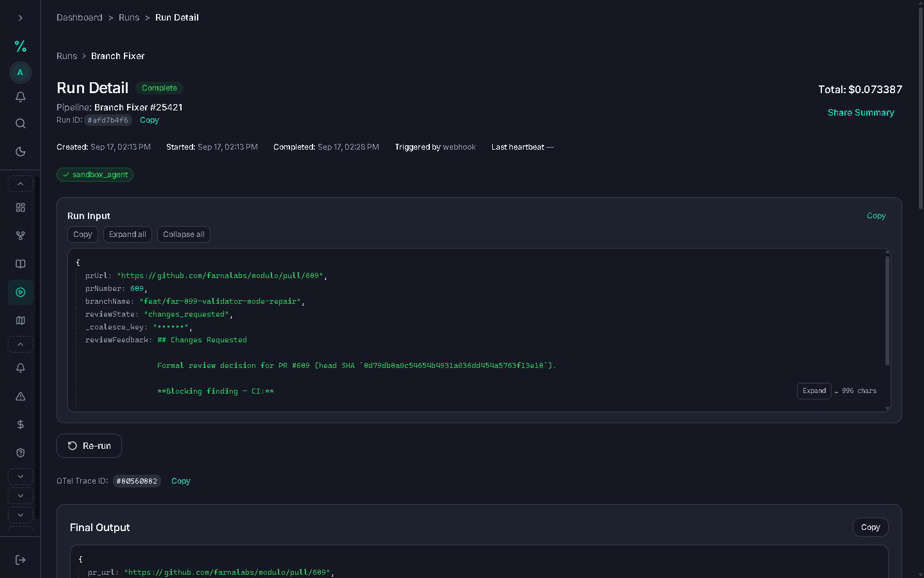The height and width of the screenshot is (578, 924).
Task: Click branchName value feat/far-899-validator-mode-repair
Action: 220,301
